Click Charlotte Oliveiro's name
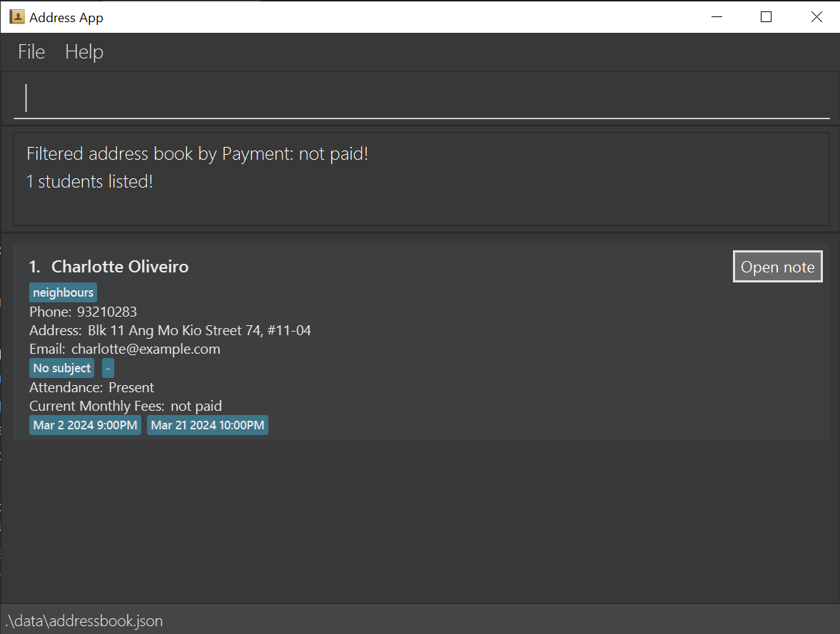The image size is (840, 634). click(x=120, y=266)
